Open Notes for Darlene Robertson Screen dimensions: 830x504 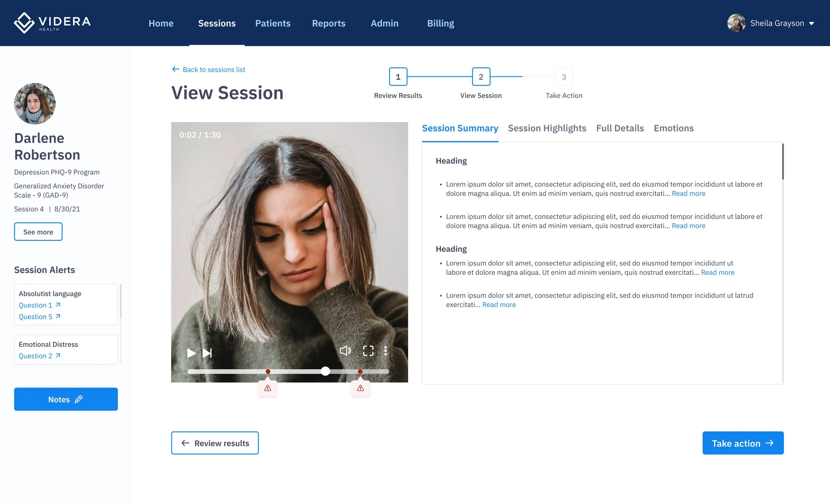(66, 399)
